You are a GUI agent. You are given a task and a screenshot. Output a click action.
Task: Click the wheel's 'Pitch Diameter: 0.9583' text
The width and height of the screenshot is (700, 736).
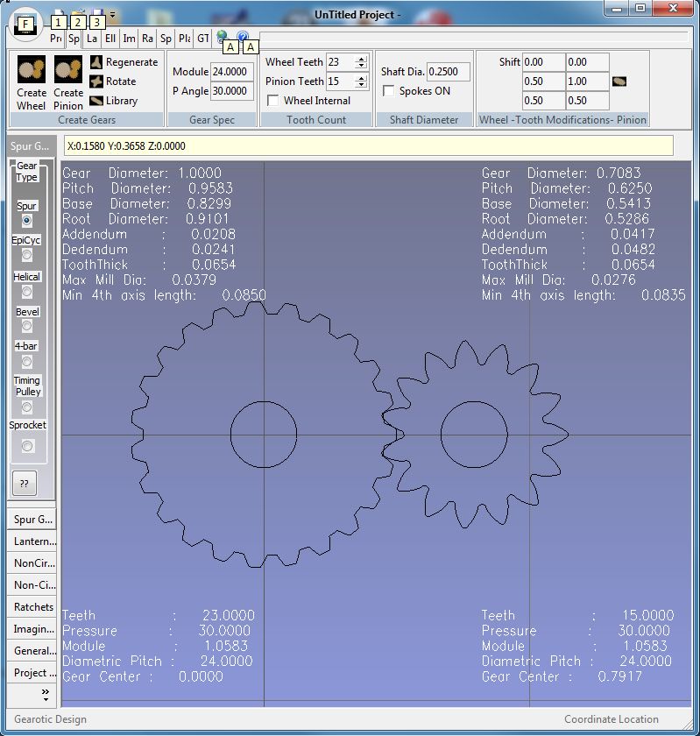click(147, 188)
